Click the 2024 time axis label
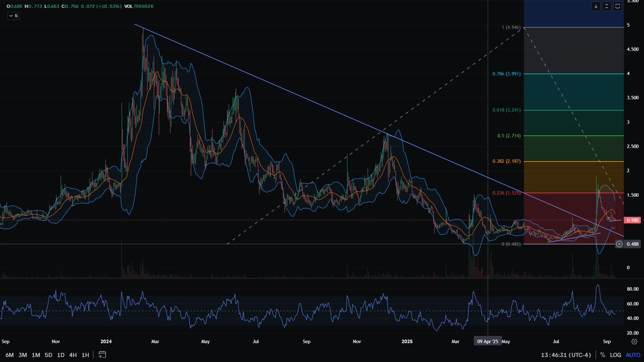This screenshot has width=644, height=362. [x=106, y=341]
